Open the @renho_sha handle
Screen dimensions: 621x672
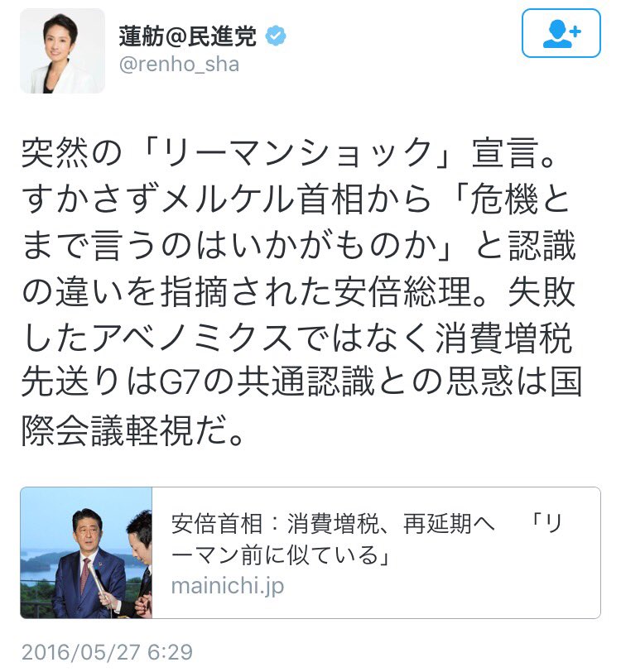click(179, 65)
